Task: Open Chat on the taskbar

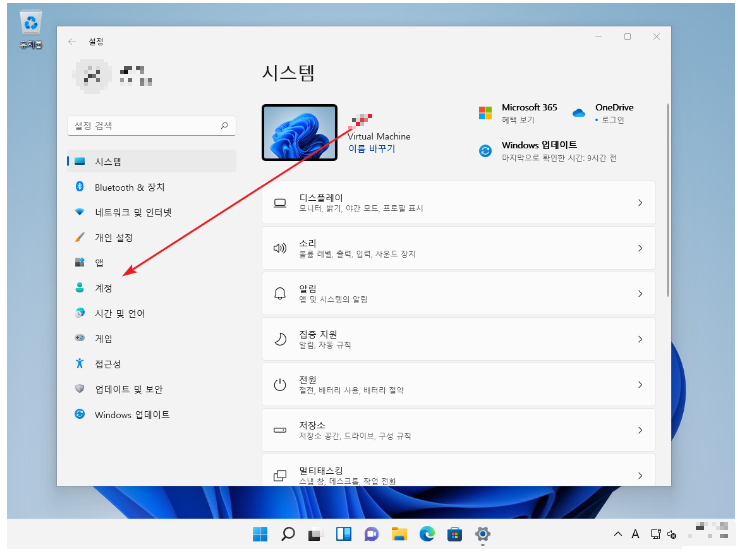Action: click(371, 534)
